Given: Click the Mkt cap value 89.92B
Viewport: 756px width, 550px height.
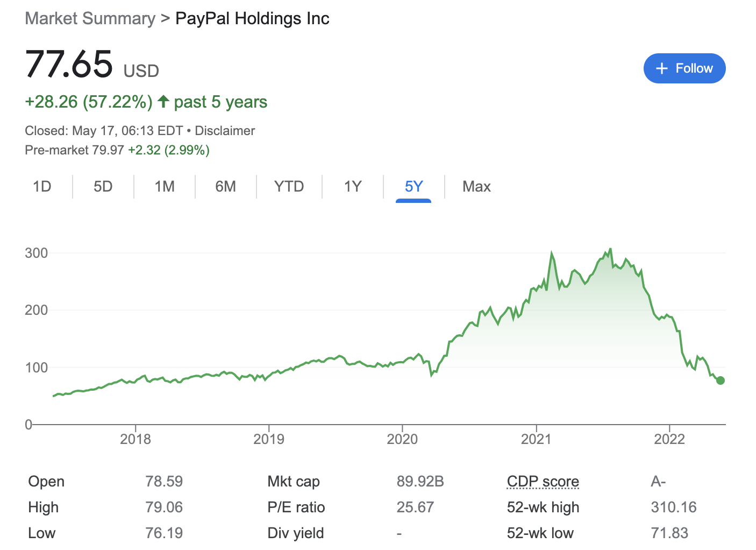Looking at the screenshot, I should (420, 481).
